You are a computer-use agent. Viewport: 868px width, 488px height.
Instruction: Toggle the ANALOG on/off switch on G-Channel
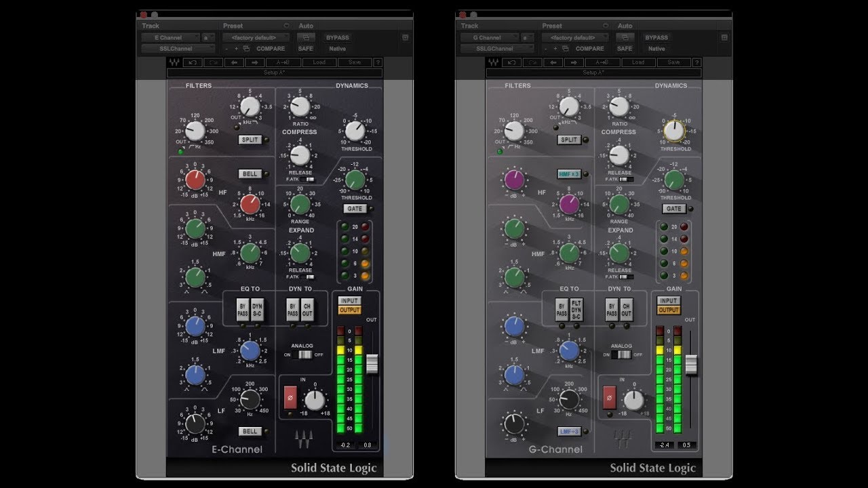click(620, 354)
